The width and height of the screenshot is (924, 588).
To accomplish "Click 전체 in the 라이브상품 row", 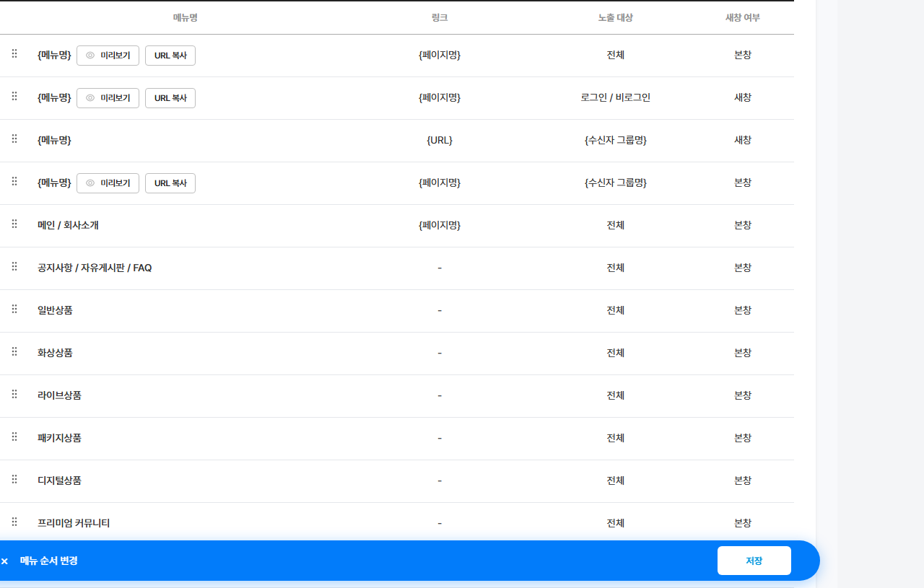I will point(616,395).
